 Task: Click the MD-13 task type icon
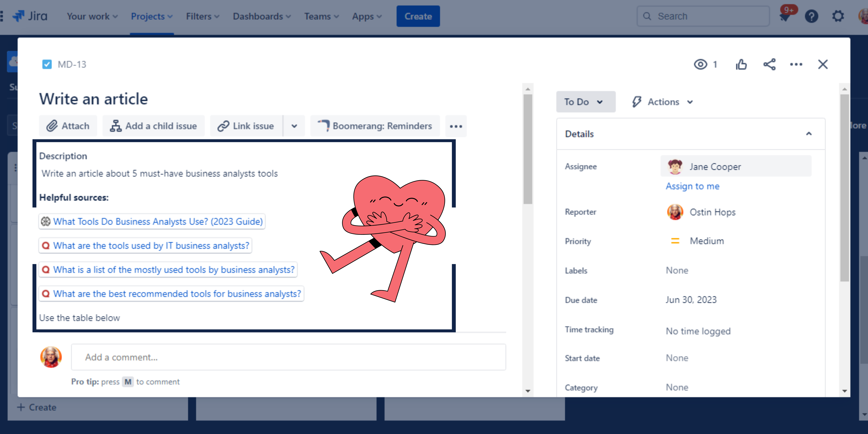[47, 64]
